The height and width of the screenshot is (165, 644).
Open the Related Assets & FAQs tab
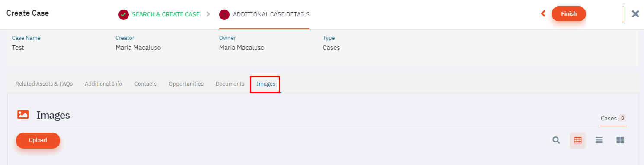pyautogui.click(x=44, y=84)
